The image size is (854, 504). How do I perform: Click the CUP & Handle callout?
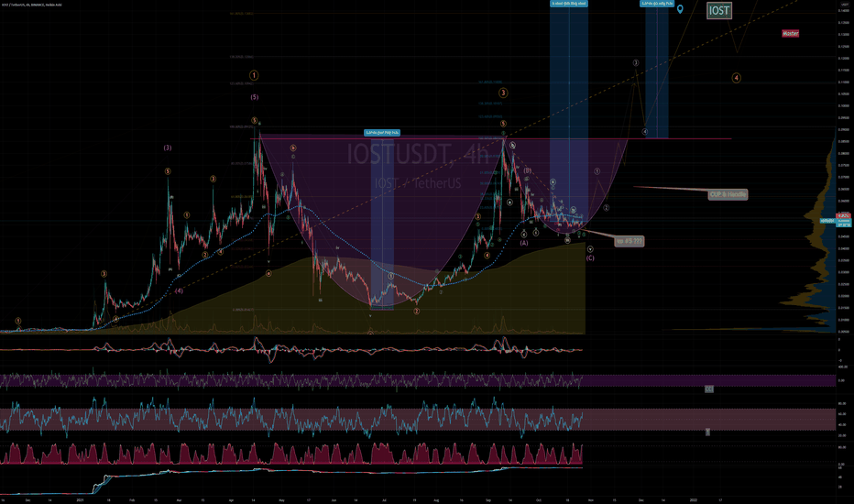728,194
